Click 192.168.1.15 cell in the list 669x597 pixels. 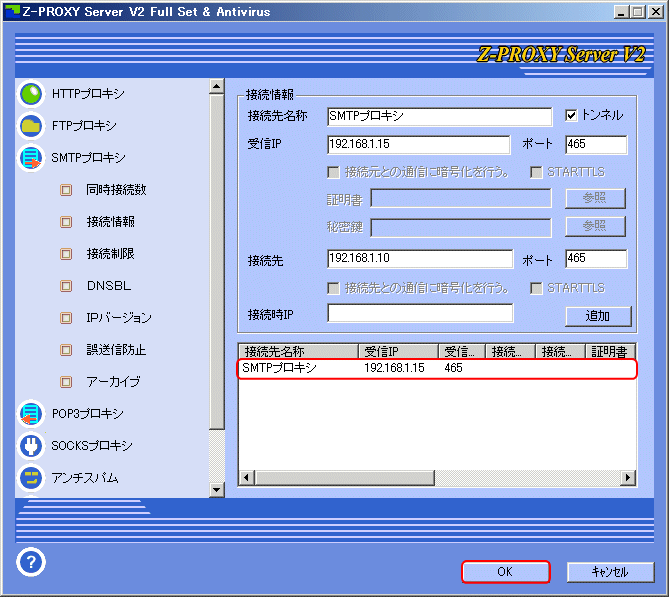click(x=394, y=368)
